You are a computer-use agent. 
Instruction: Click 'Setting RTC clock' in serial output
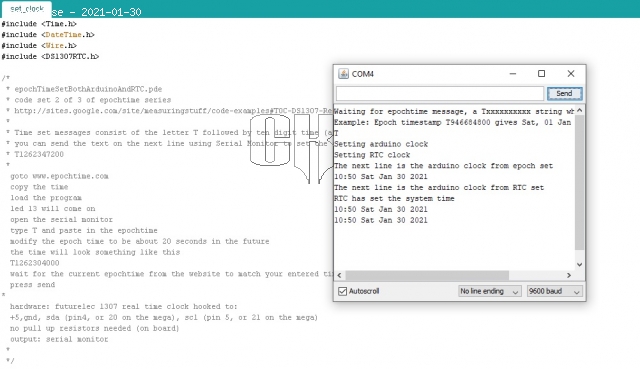(x=372, y=155)
